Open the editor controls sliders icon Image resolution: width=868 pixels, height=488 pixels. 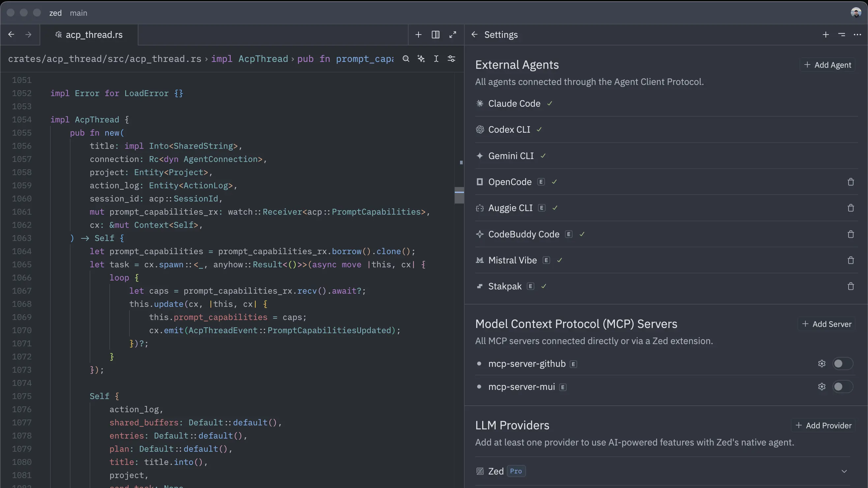click(x=451, y=59)
